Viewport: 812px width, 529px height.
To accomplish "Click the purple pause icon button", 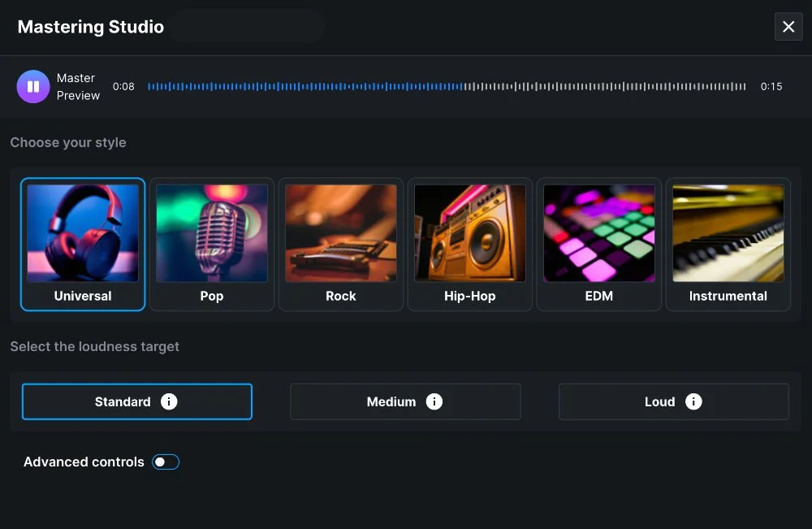I will click(33, 85).
